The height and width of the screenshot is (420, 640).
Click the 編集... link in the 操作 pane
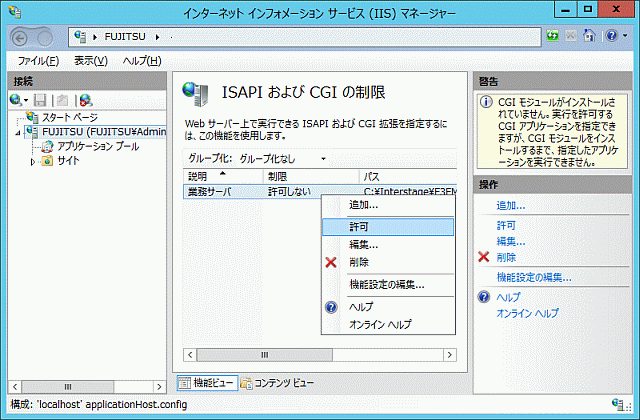tap(511, 242)
